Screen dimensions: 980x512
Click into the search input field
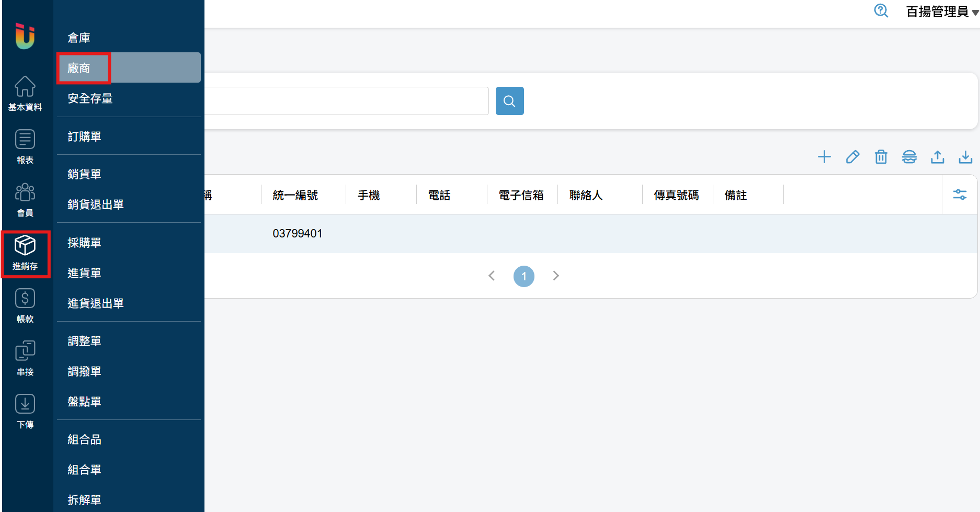pyautogui.click(x=345, y=101)
